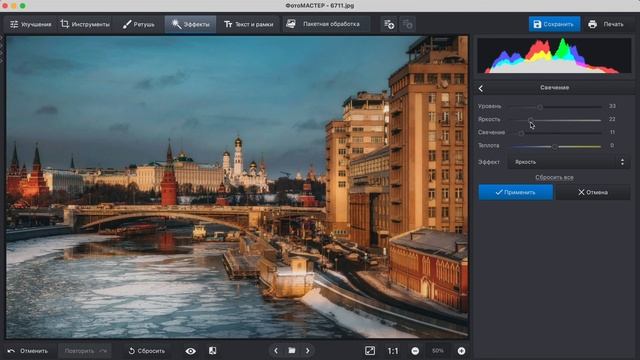This screenshot has width=640, height=360.
Task: Open the Инструменты tab
Action: click(x=85, y=24)
